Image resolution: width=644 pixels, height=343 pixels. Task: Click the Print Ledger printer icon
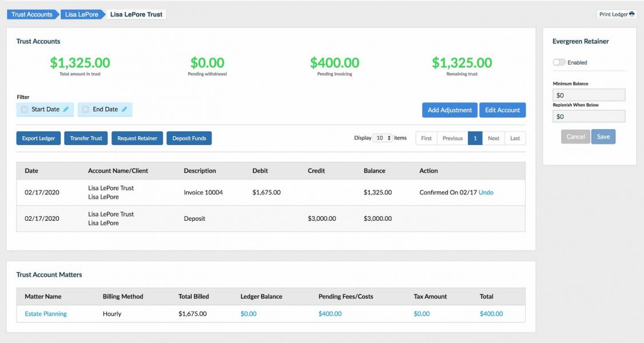[x=632, y=14]
